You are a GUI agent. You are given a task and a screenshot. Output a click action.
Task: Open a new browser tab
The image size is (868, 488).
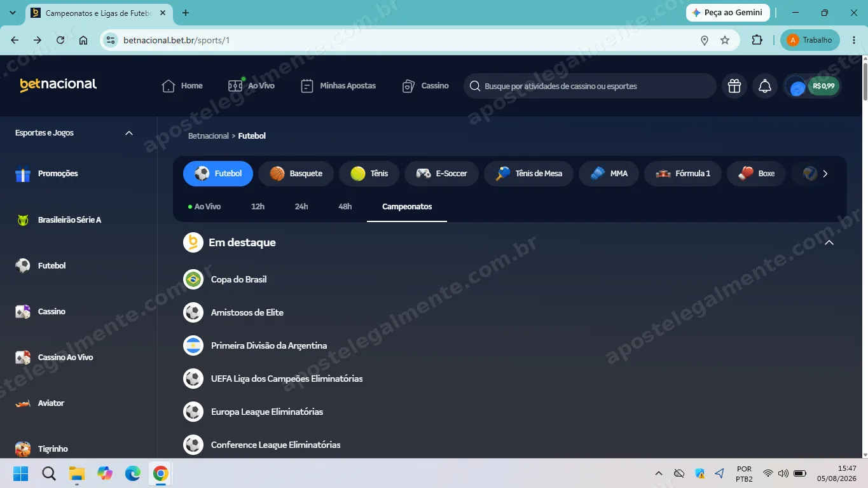186,13
